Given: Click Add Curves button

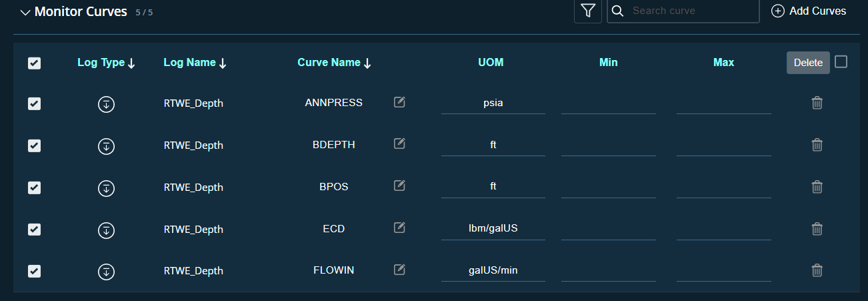Looking at the screenshot, I should point(809,11).
